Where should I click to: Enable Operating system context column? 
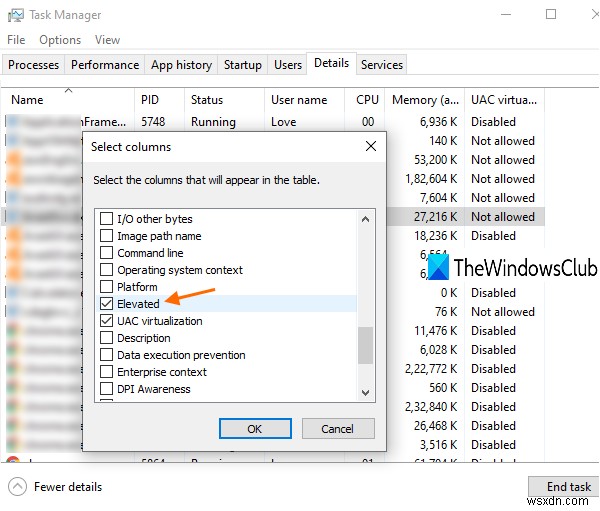coord(106,269)
